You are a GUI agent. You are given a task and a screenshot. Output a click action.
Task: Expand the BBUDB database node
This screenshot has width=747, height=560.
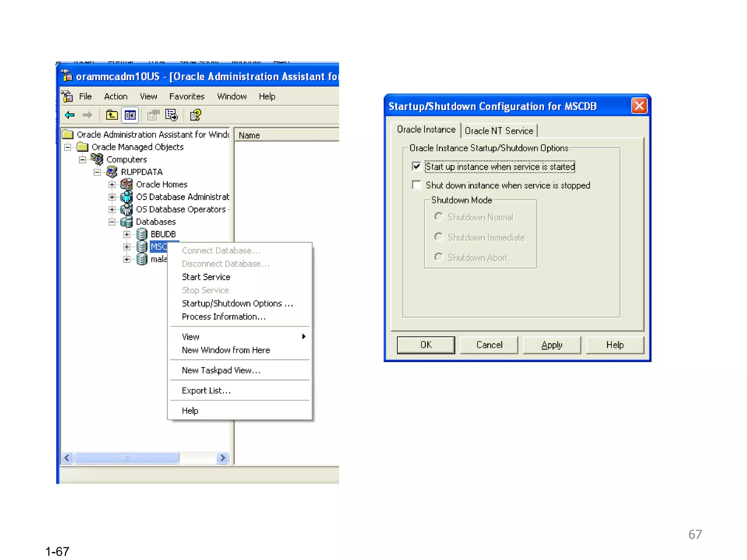pyautogui.click(x=127, y=234)
